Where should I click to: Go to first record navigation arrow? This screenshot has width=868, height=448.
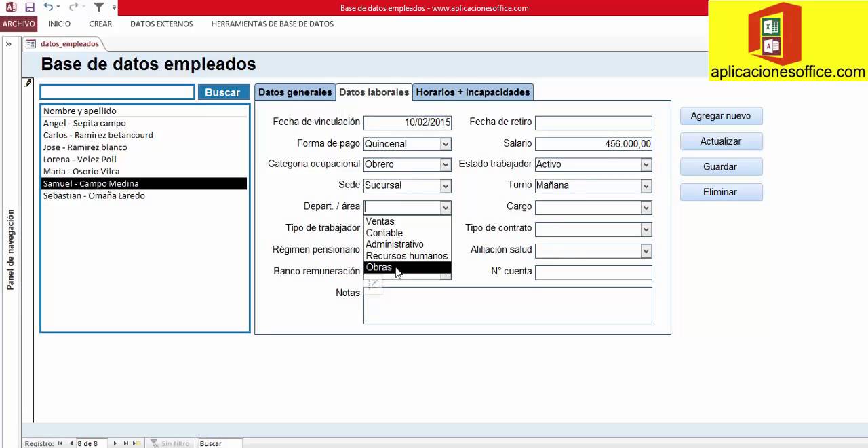coord(60,443)
